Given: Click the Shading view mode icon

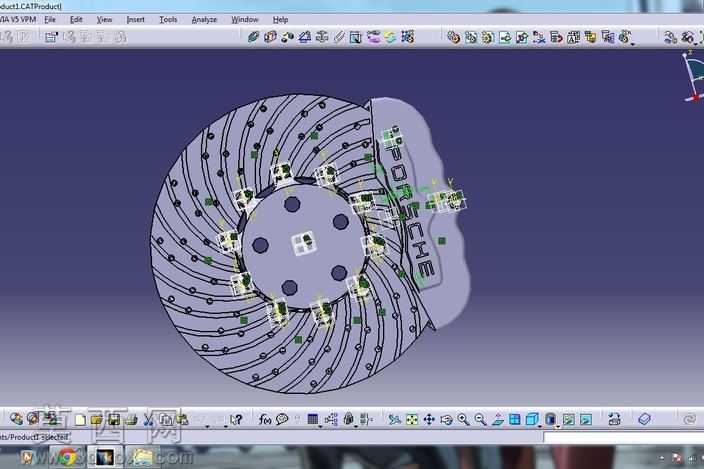Looking at the screenshot, I should 550,419.
